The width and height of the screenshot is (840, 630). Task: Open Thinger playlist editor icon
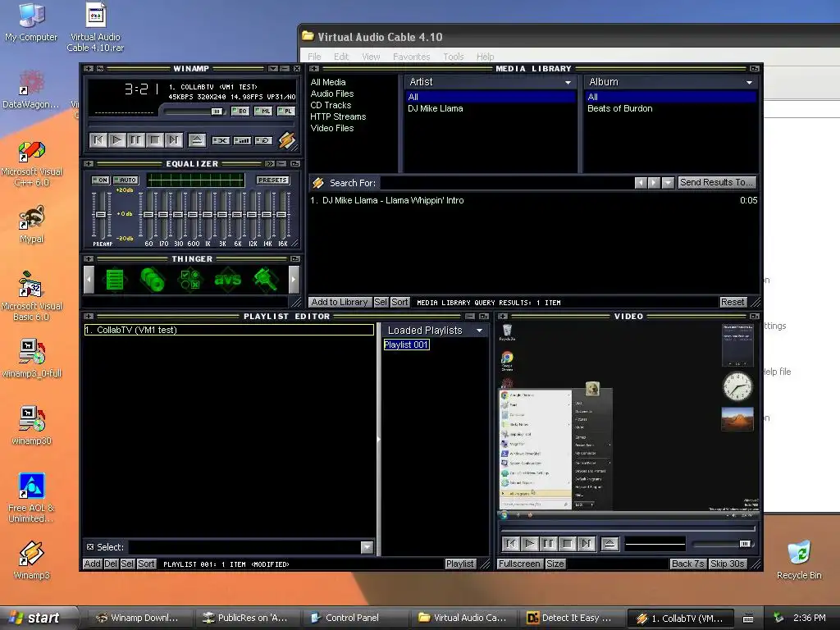115,280
